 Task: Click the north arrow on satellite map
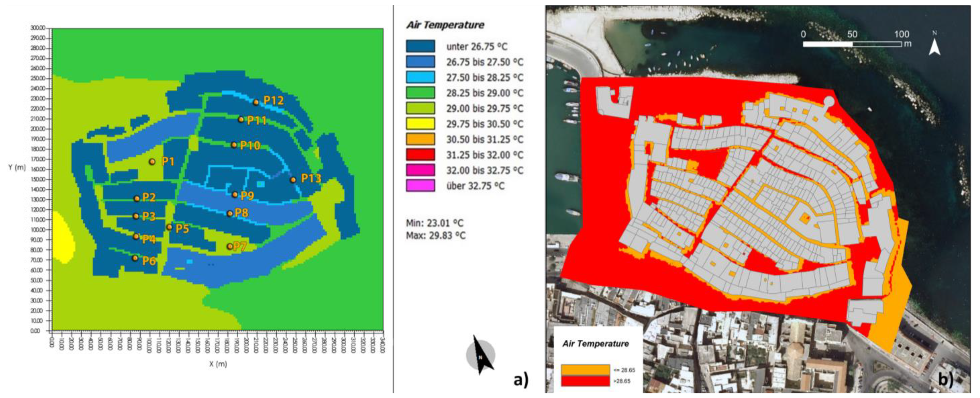pos(934,46)
